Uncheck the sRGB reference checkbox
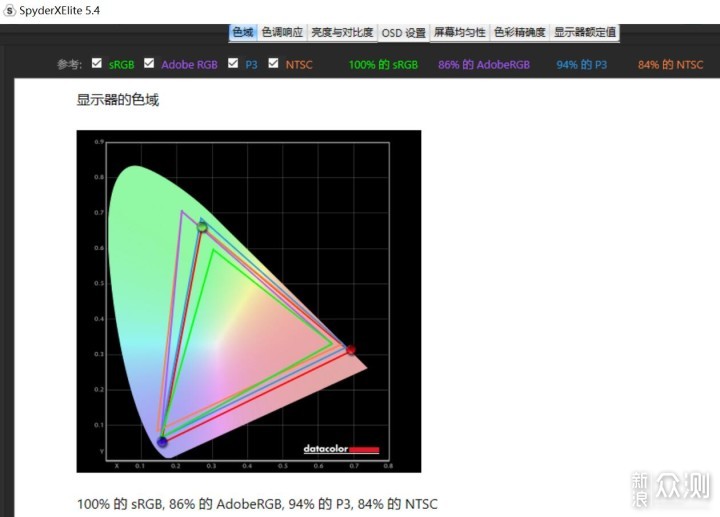 [96, 63]
